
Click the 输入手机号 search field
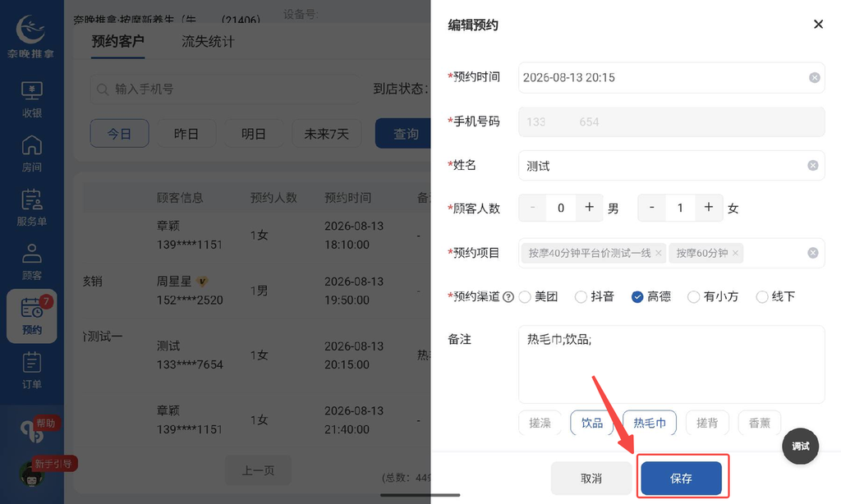(x=225, y=89)
